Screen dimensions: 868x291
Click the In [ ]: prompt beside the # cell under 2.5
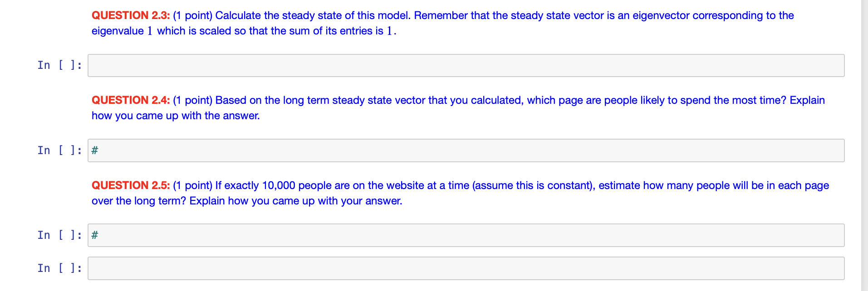tap(59, 235)
